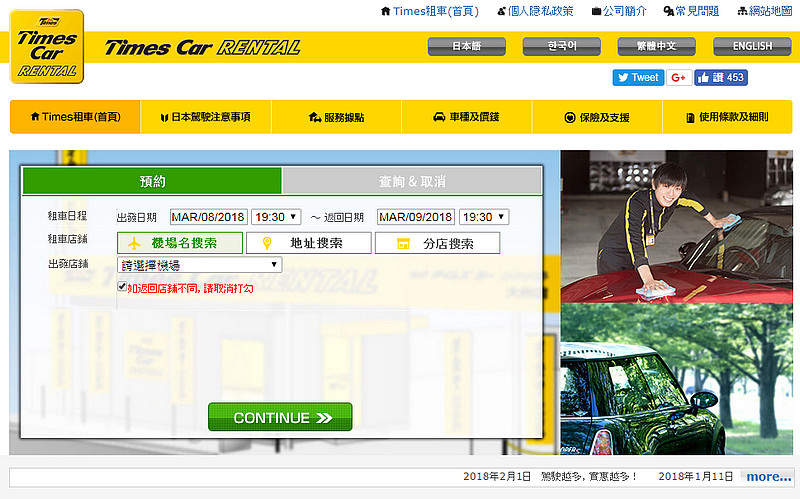Viewport: 800px width, 499px height.
Task: Expand the departure airport selection dropdown
Action: (199, 265)
